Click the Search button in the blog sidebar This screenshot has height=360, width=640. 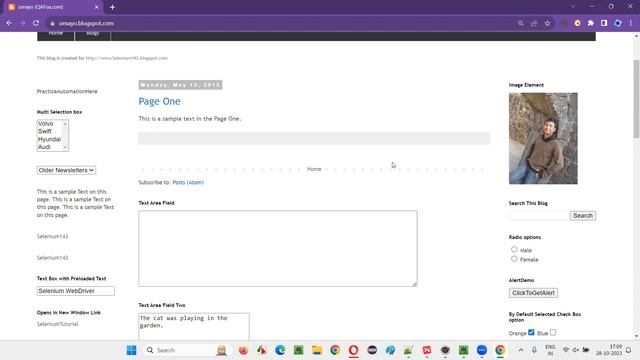click(582, 216)
